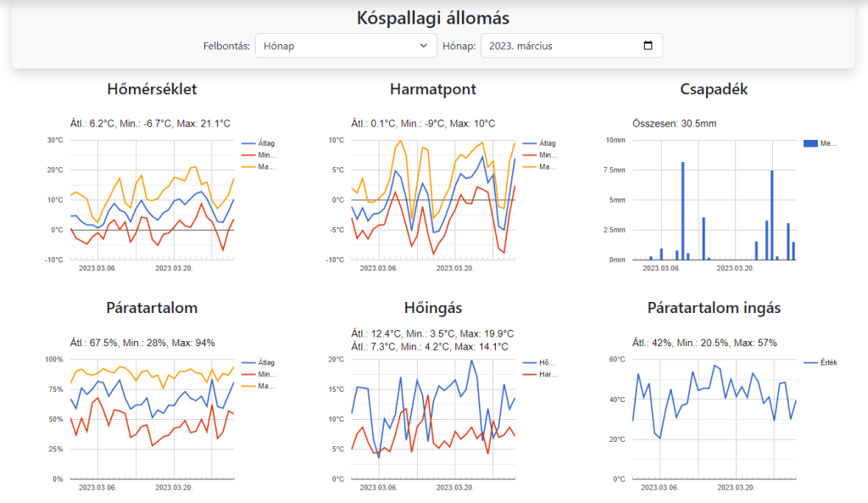This screenshot has height=503, width=868.
Task: Click the blue legend swatch in Csapadék chart
Action: [x=810, y=144]
